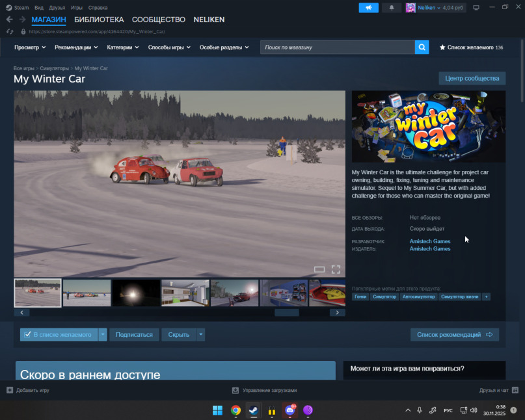Click the Скрыть button

click(x=178, y=334)
